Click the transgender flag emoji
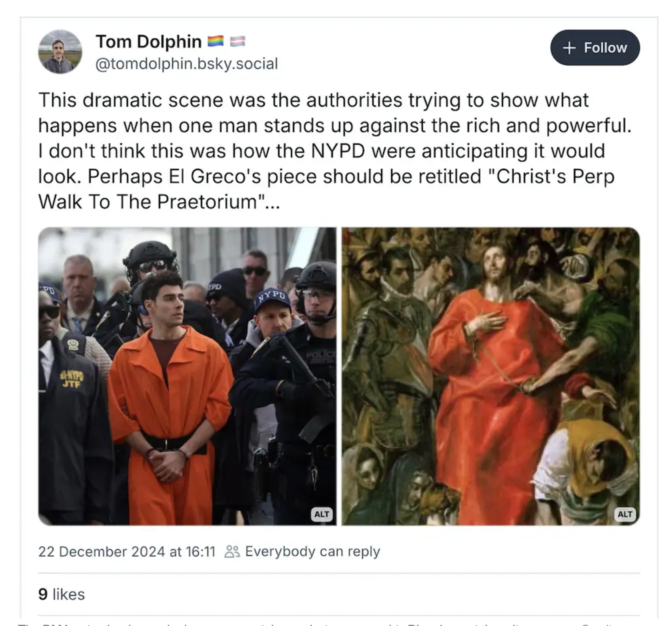 click(237, 41)
